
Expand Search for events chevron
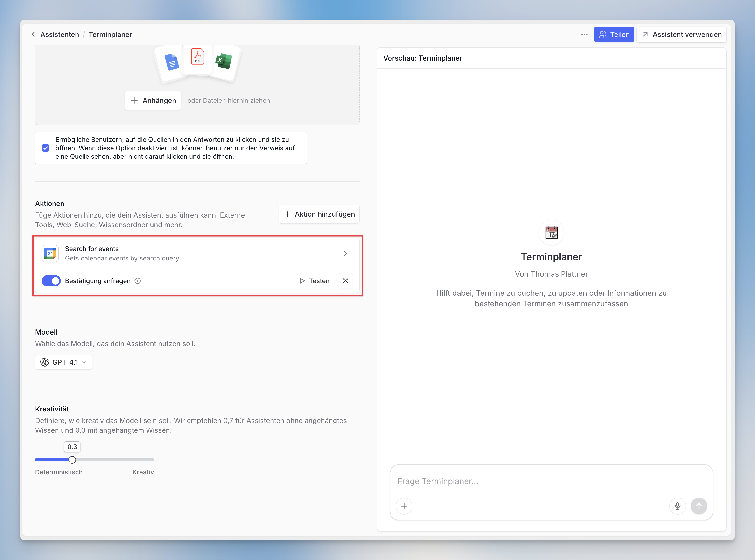pos(345,253)
